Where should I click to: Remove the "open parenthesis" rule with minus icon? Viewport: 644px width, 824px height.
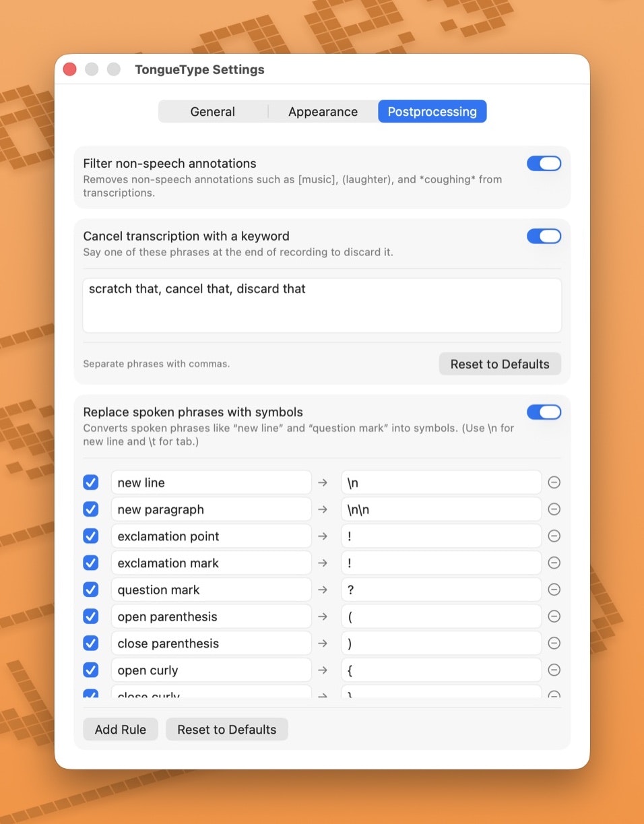pos(554,616)
